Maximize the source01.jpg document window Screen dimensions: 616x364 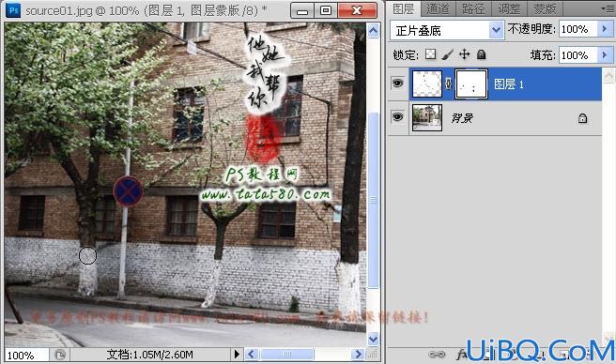[x=326, y=10]
